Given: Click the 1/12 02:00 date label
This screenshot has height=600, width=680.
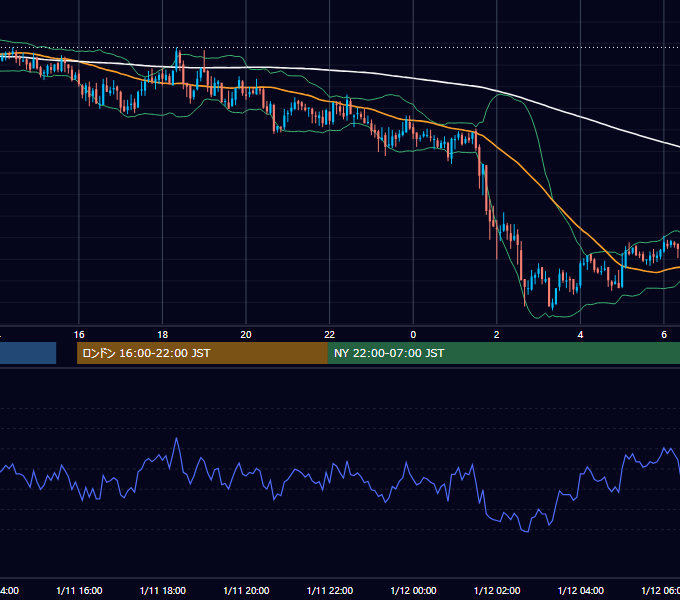Looking at the screenshot, I should point(497,591).
